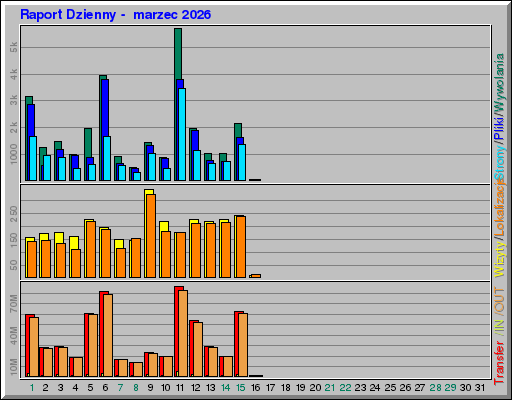Click day label 10 on the axis
The width and height of the screenshot is (512, 400).
pyautogui.click(x=165, y=388)
